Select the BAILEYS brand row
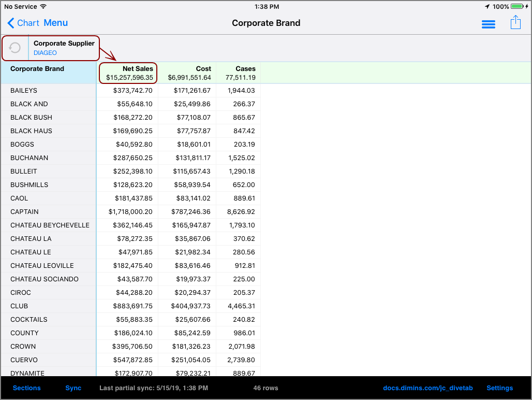The height and width of the screenshot is (400, 532). tap(24, 91)
